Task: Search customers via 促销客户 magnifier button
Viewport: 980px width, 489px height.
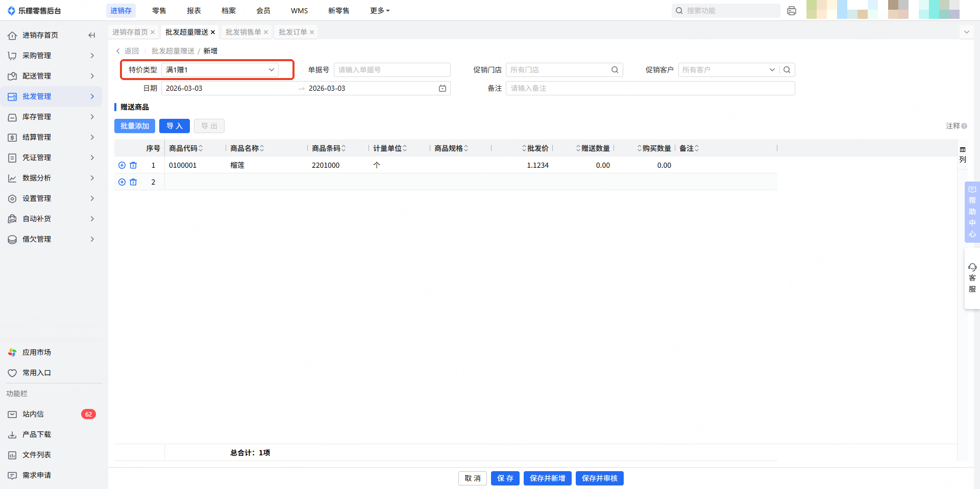Action: pyautogui.click(x=787, y=70)
